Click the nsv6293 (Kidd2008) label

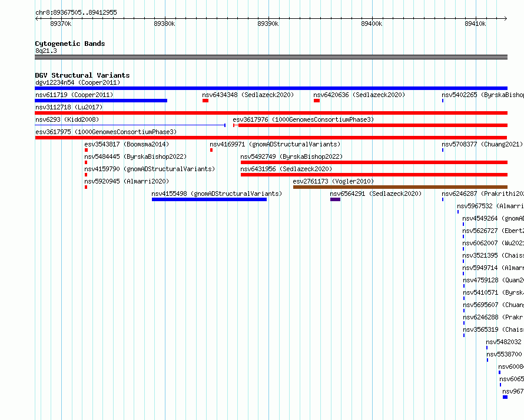coord(67,119)
